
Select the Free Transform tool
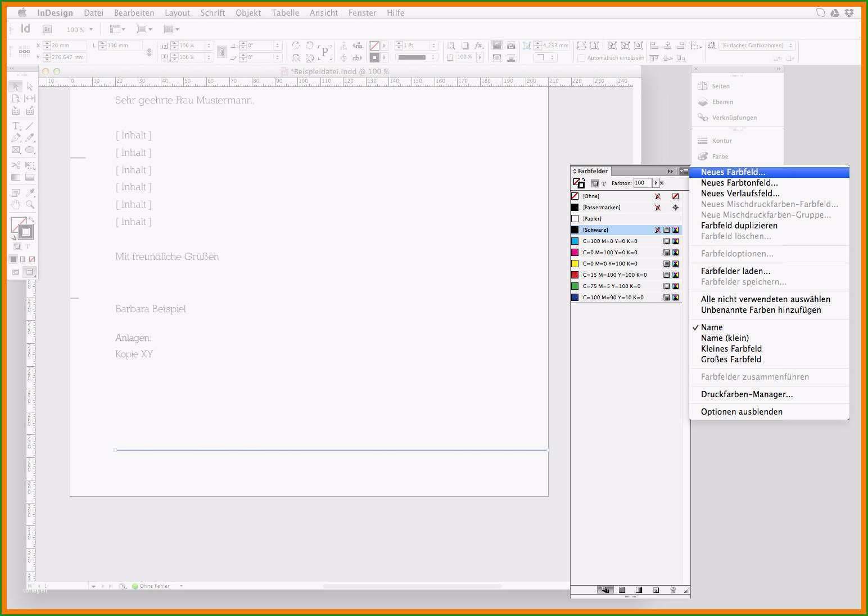[30, 165]
